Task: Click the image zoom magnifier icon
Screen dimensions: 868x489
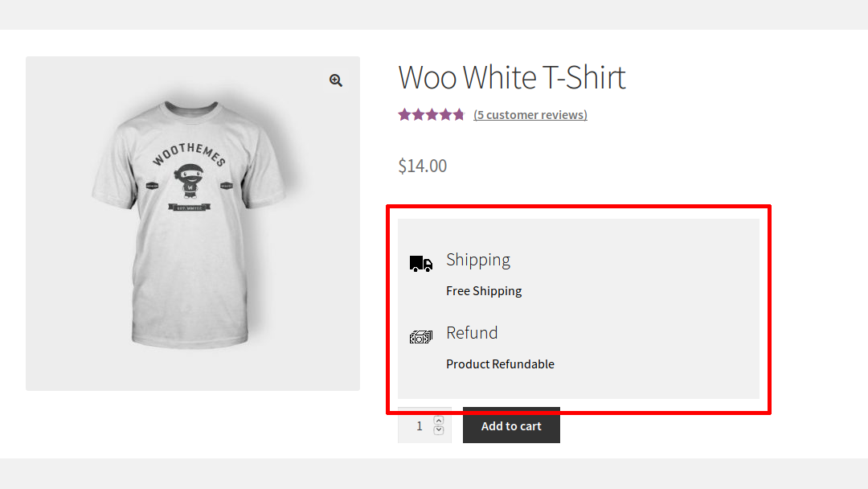Action: click(x=335, y=80)
